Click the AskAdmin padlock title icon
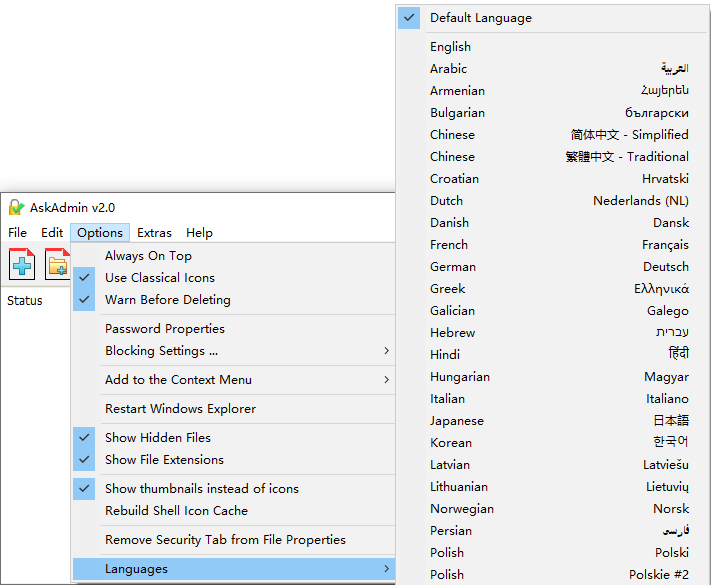 tap(16, 207)
